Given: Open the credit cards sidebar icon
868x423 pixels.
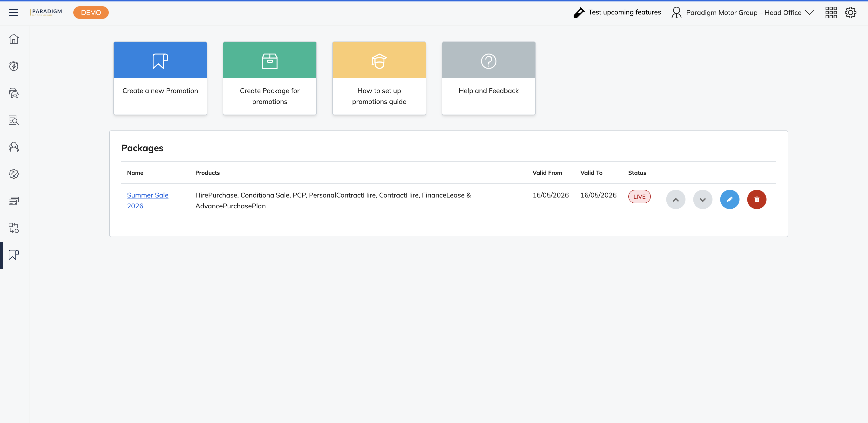Looking at the screenshot, I should click(x=14, y=201).
